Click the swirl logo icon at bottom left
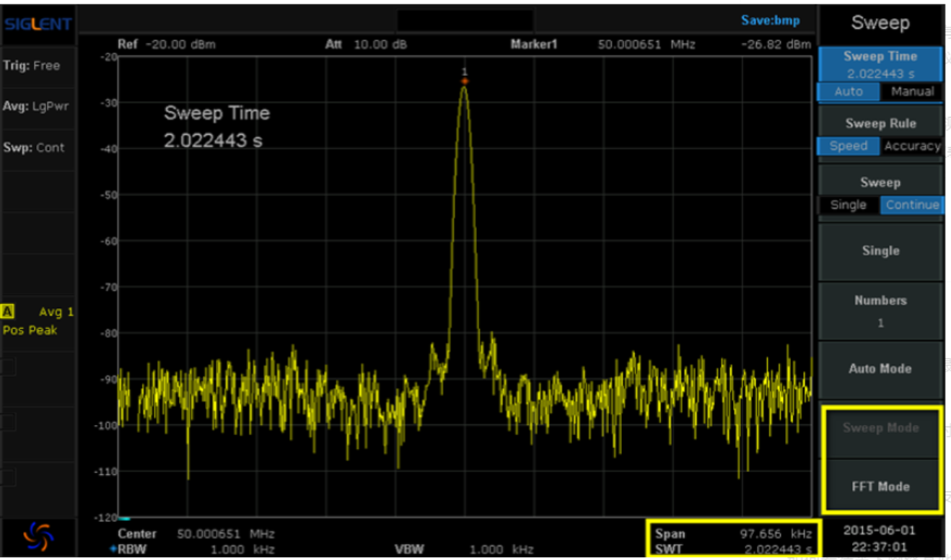 (38, 536)
